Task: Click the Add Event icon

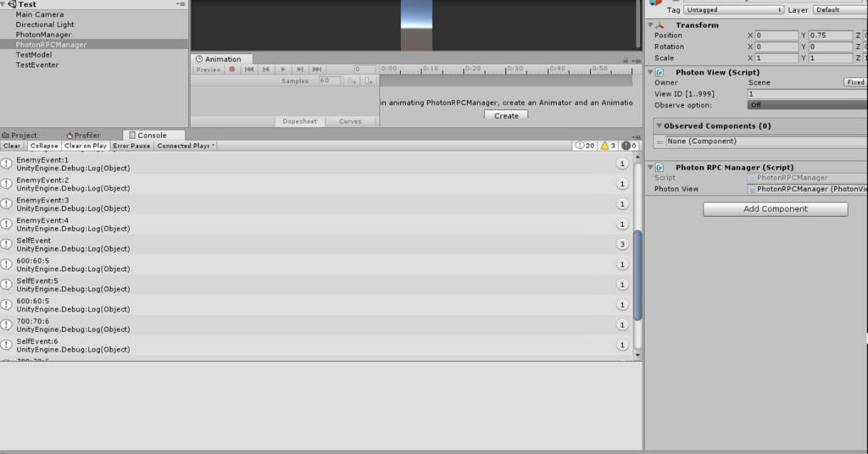Action: pyautogui.click(x=369, y=80)
